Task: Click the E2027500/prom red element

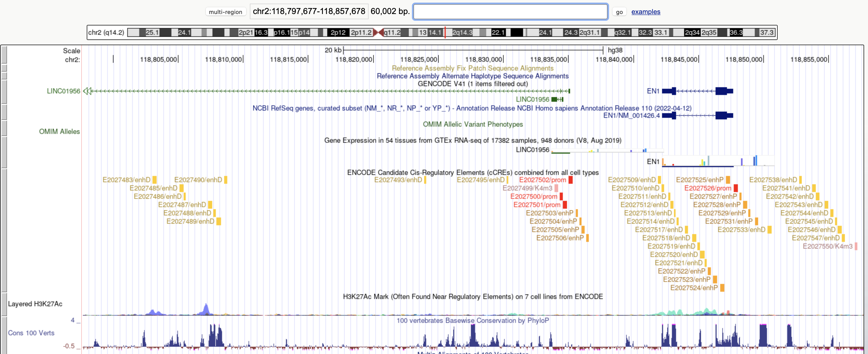Action: click(561, 196)
